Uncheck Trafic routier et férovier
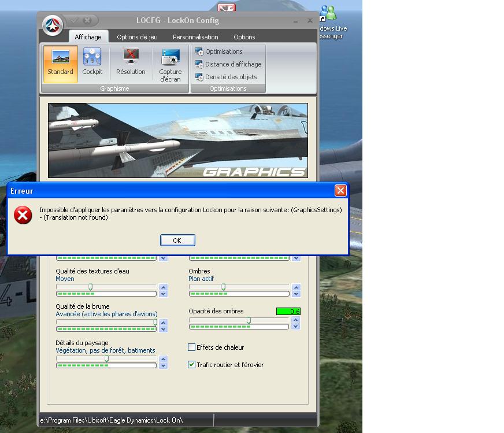 192,365
